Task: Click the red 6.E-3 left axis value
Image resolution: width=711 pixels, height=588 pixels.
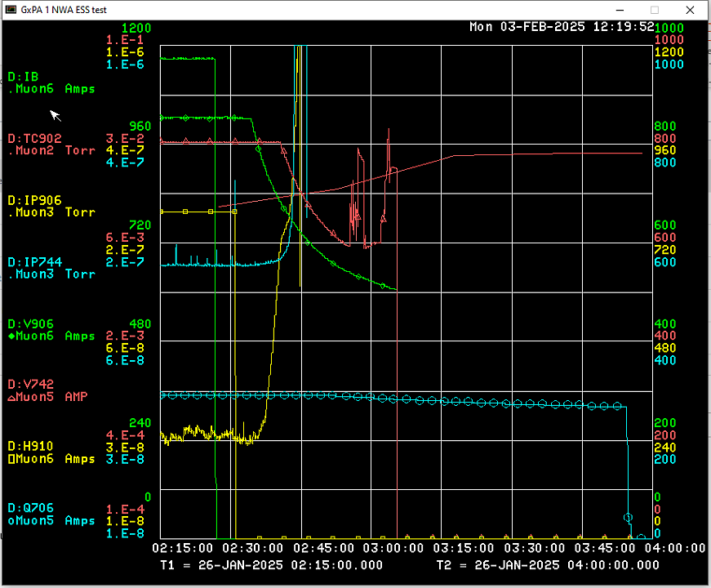Action: tap(125, 238)
